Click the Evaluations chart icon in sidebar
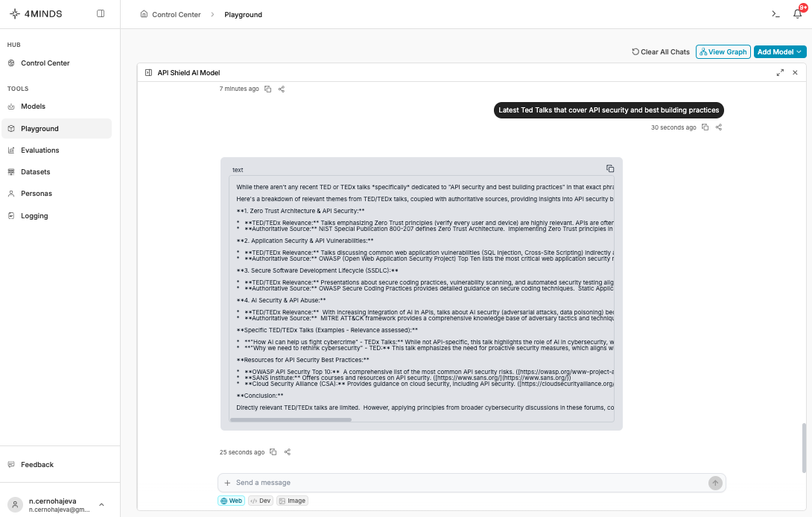812x517 pixels. point(11,150)
